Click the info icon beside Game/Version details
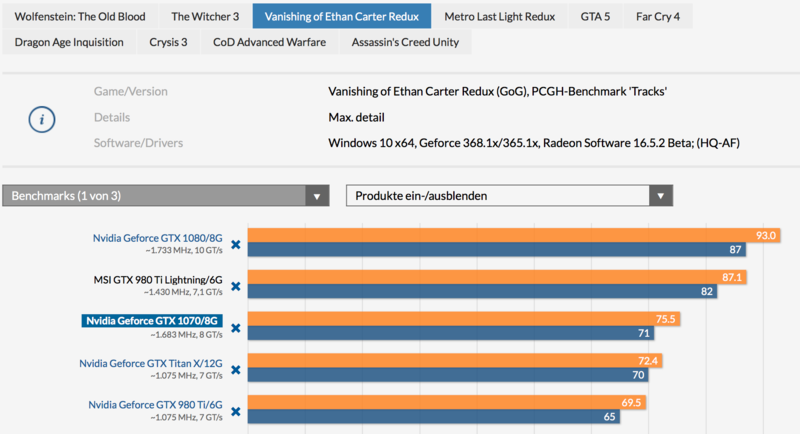Viewport: 800px width, 434px height. [x=41, y=118]
